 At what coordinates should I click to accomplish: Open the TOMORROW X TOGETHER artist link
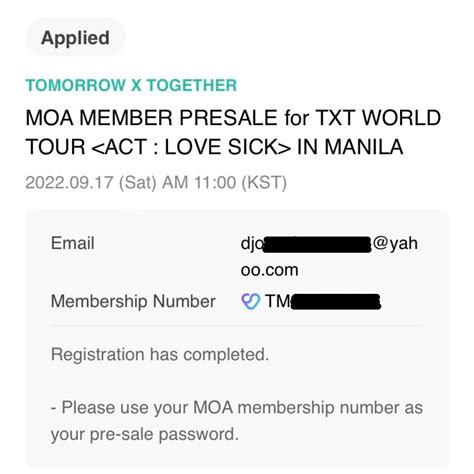[x=131, y=85]
